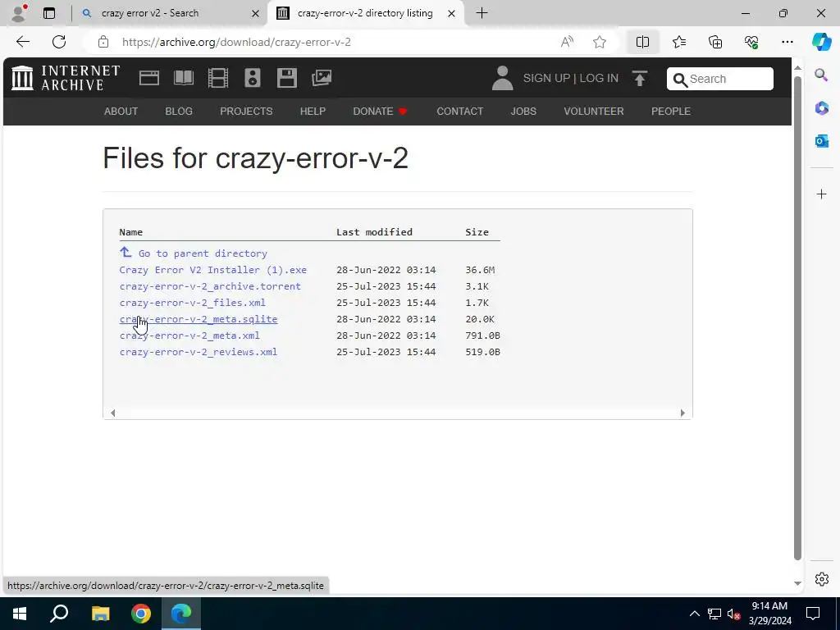Open the VOLUNTEER menu item
The image size is (840, 630).
pos(594,112)
